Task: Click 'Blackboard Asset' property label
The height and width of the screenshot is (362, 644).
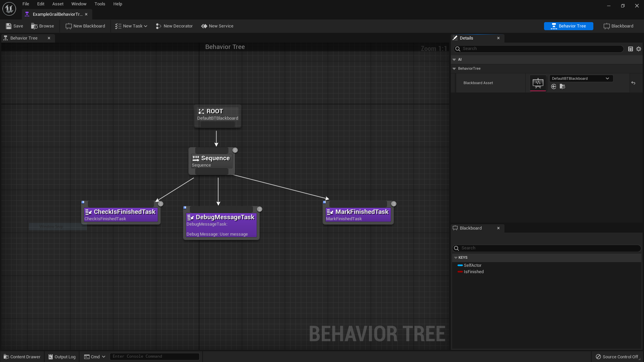Action: (478, 83)
